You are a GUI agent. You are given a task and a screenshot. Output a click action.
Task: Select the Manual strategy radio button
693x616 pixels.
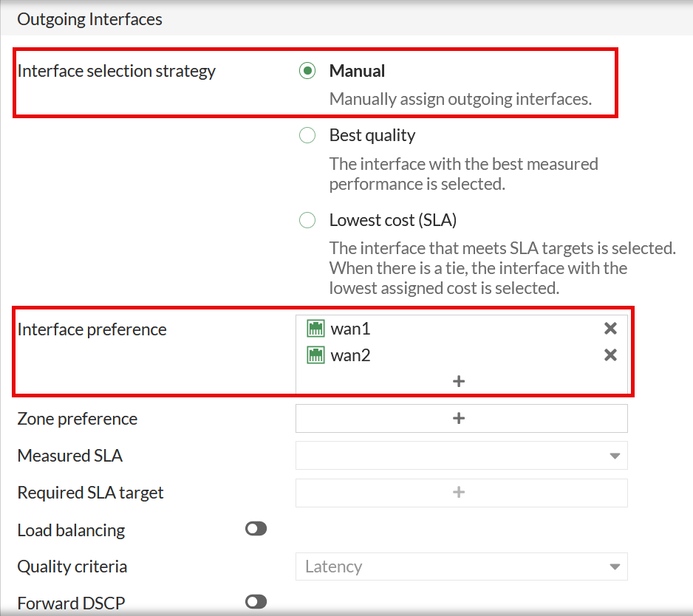tap(307, 72)
